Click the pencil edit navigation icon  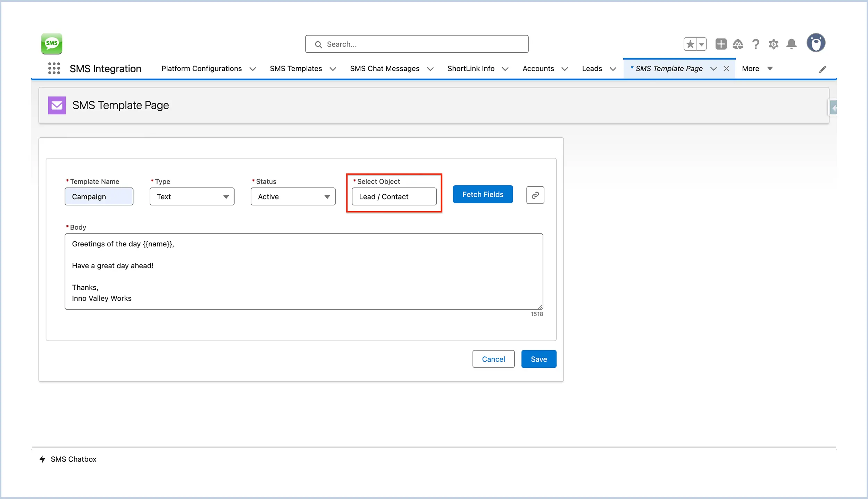823,68
